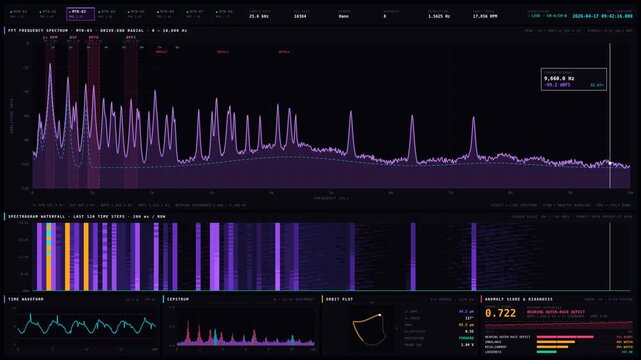Click the Looseness probability bar

tap(547, 352)
